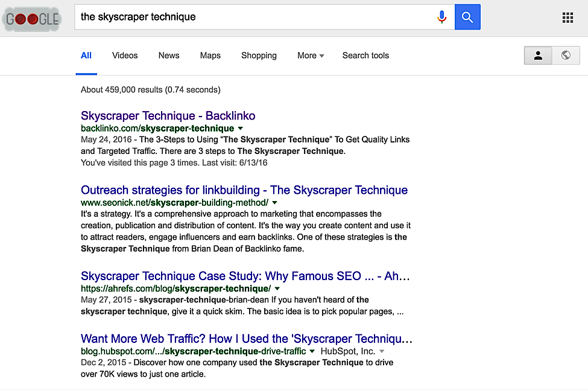
Task: Open the Google apps grid
Action: coord(567,18)
